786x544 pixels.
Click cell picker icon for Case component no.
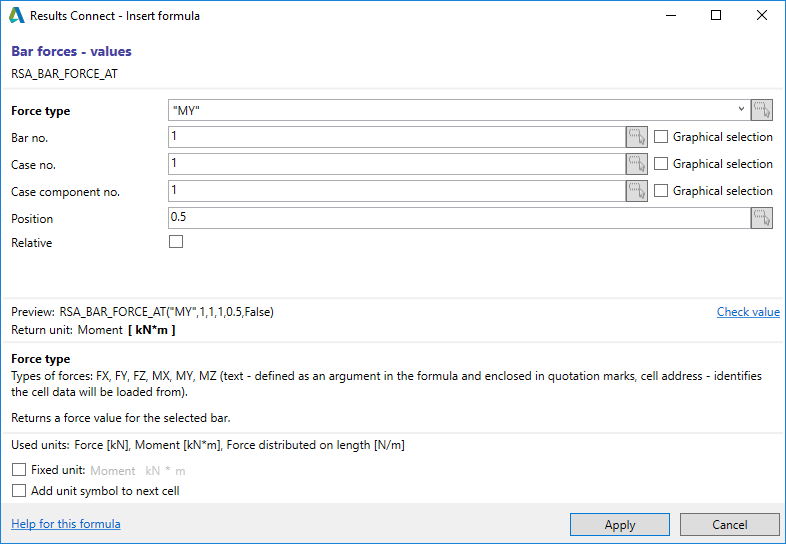637,191
